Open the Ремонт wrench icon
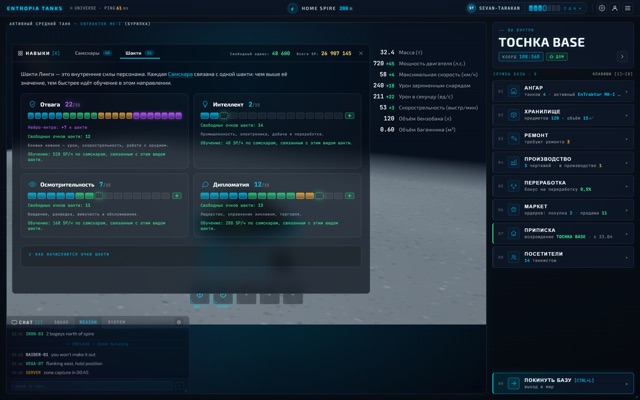640x400 pixels. point(513,138)
